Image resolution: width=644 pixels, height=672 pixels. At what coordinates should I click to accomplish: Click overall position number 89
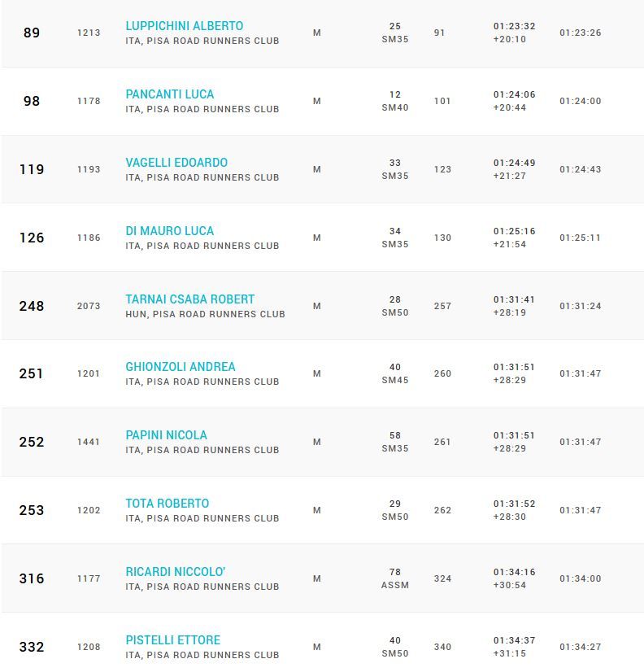[x=32, y=33]
